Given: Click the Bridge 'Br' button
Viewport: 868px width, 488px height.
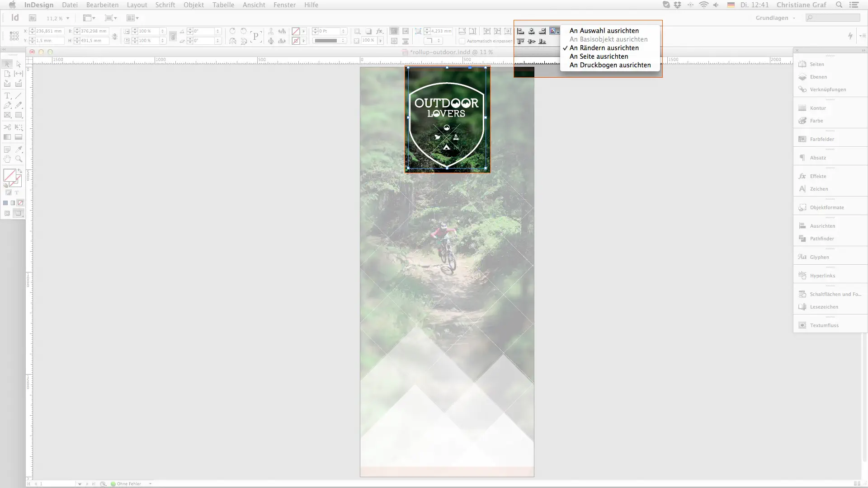Looking at the screenshot, I should pyautogui.click(x=33, y=18).
